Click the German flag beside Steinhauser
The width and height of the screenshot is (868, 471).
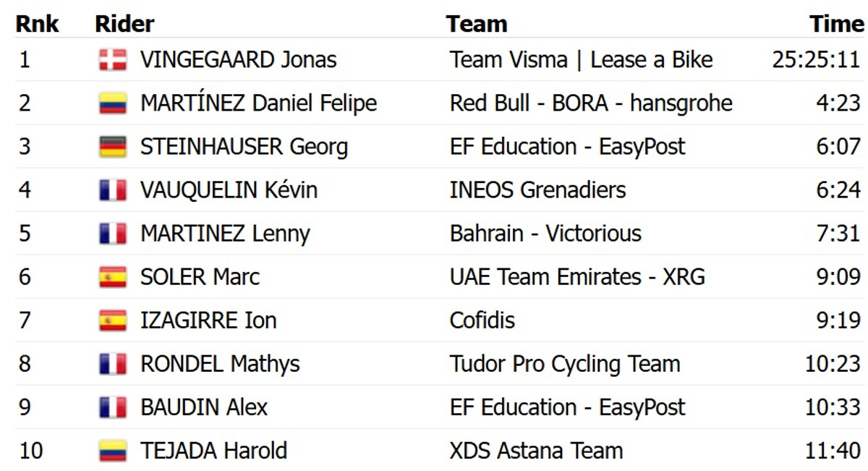[113, 146]
